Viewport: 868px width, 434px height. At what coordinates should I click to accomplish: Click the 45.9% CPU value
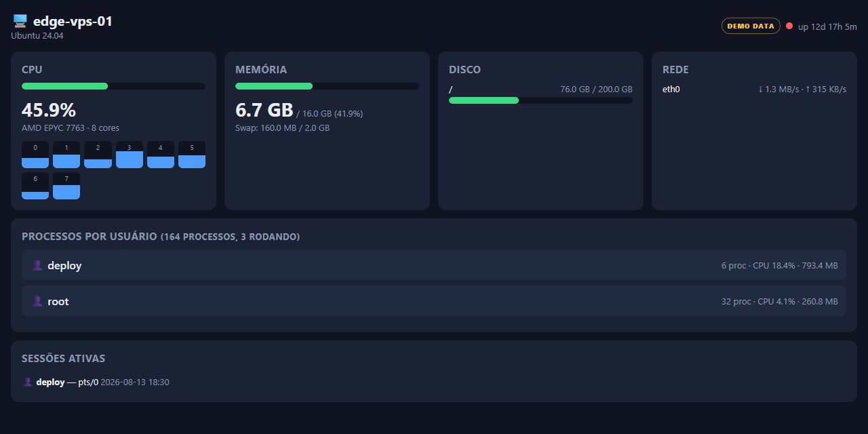point(49,110)
